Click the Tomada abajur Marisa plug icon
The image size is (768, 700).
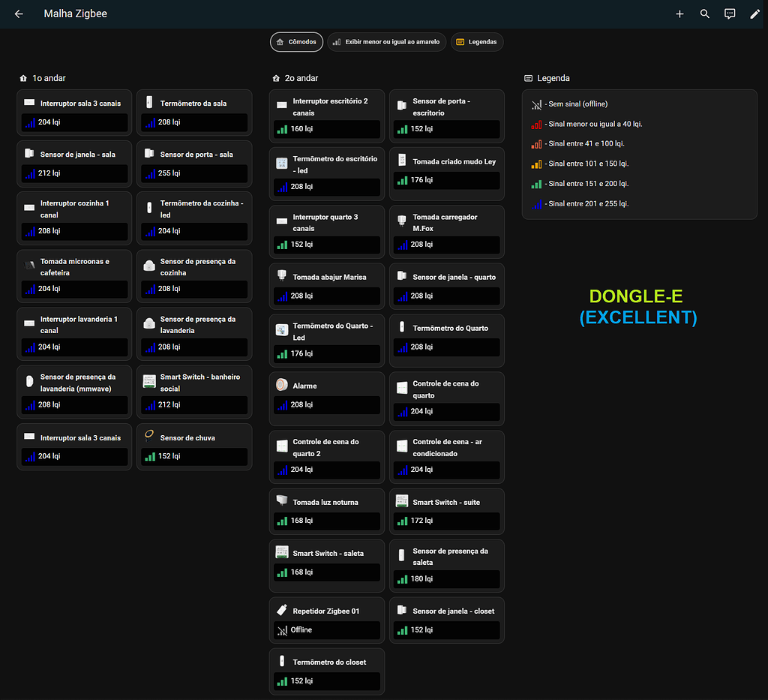click(x=281, y=276)
